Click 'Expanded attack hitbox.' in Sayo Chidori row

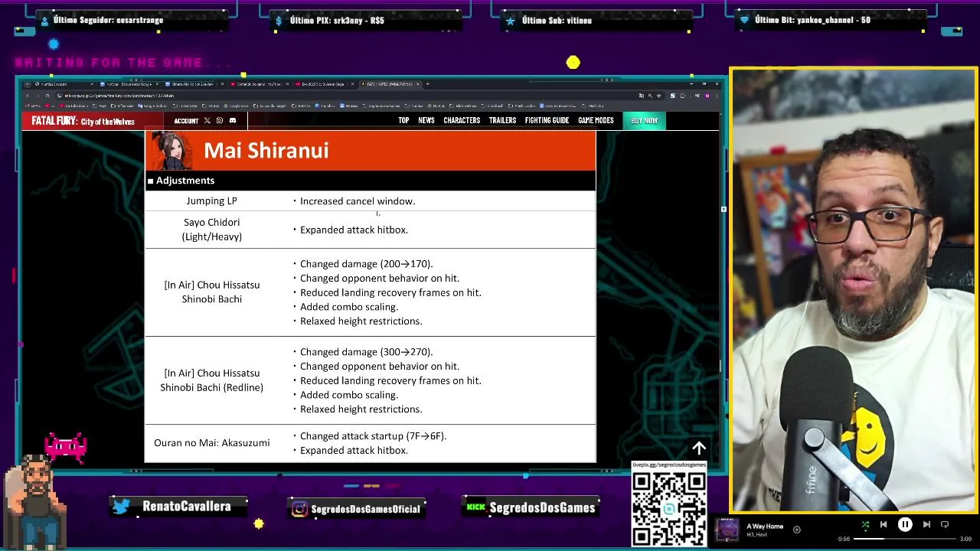pyautogui.click(x=354, y=230)
